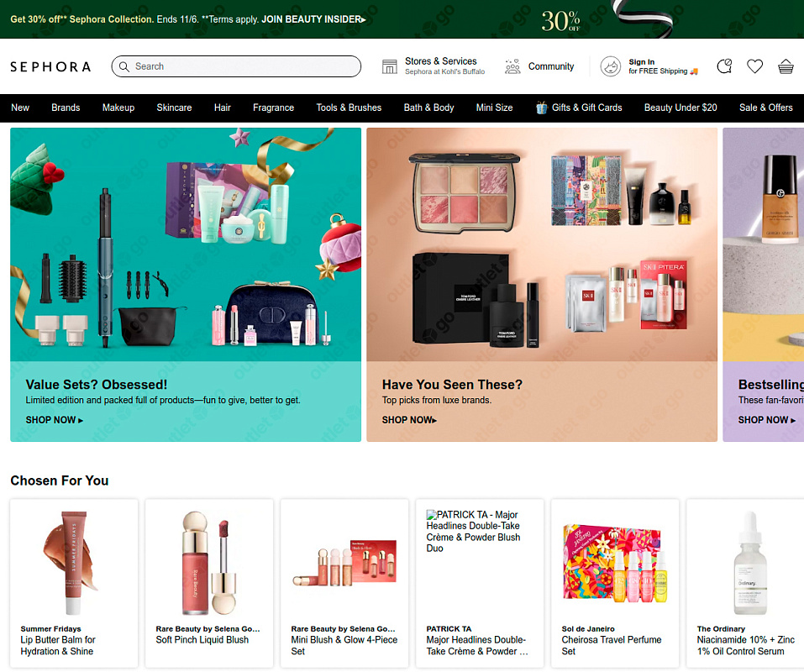Click the Sephora logo

point(50,66)
